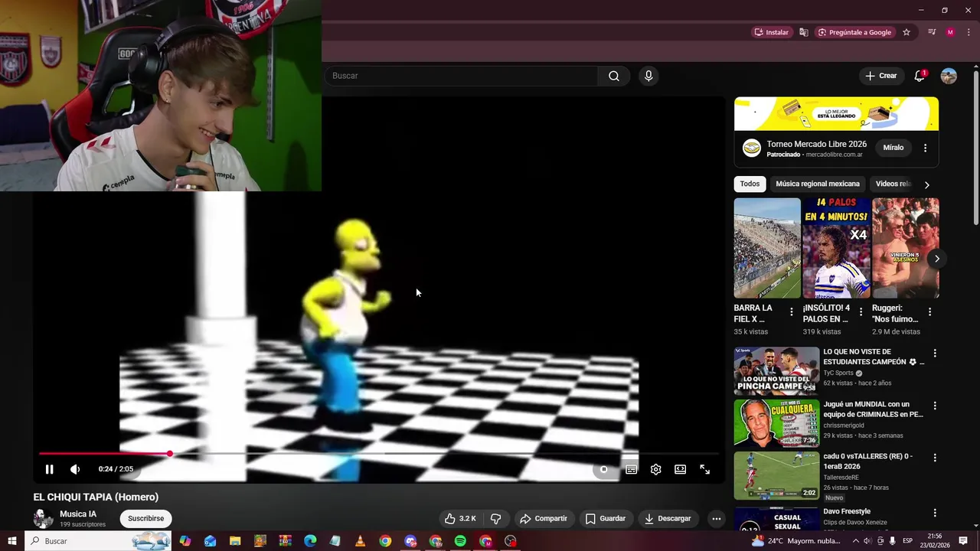Advance shorts shelf with next arrow

pyautogui.click(x=936, y=259)
